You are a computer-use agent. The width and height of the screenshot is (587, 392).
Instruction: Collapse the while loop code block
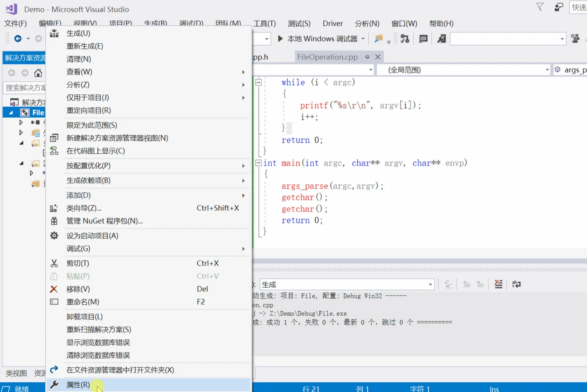pyautogui.click(x=259, y=83)
